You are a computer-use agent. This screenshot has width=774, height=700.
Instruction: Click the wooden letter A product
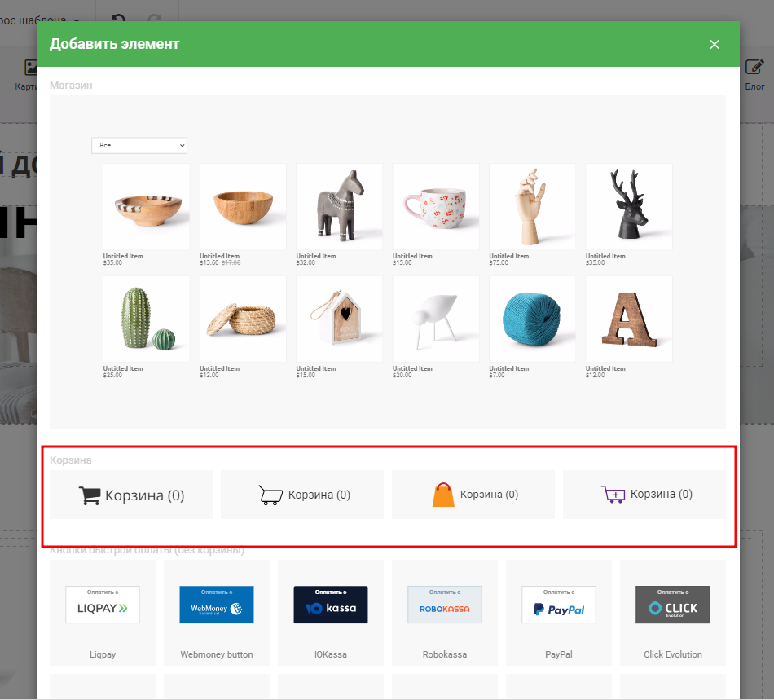pyautogui.click(x=629, y=319)
